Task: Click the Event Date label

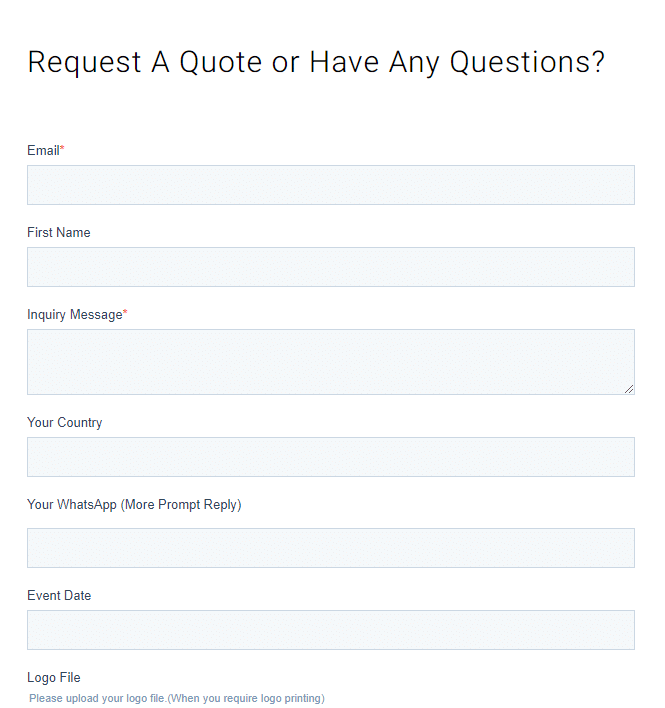Action: pos(59,596)
